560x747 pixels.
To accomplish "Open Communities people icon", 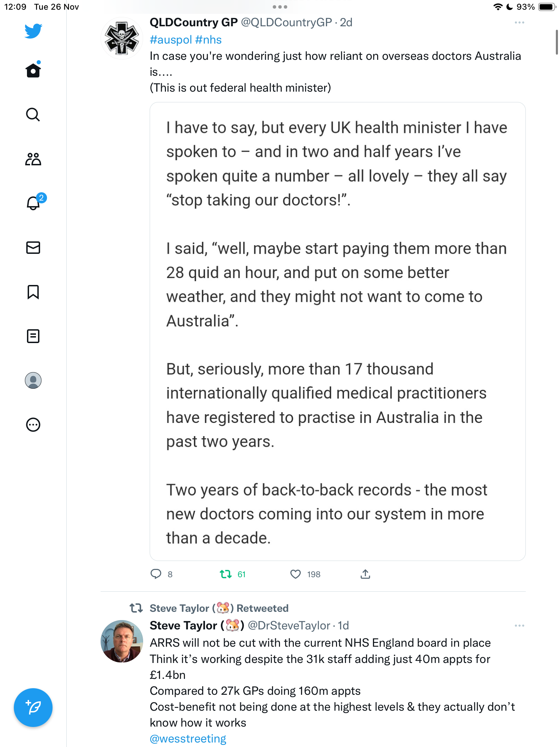I will coord(33,159).
